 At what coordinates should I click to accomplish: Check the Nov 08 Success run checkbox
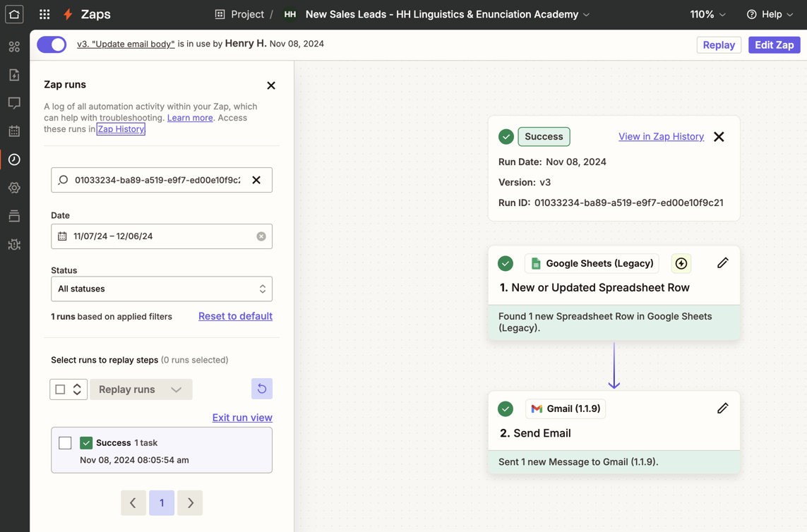65,443
